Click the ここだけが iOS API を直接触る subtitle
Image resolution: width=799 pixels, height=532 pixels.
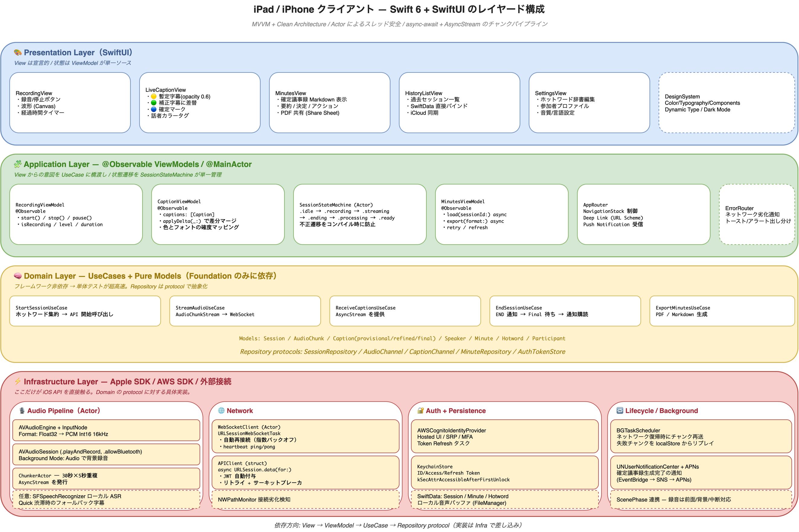coord(103,392)
